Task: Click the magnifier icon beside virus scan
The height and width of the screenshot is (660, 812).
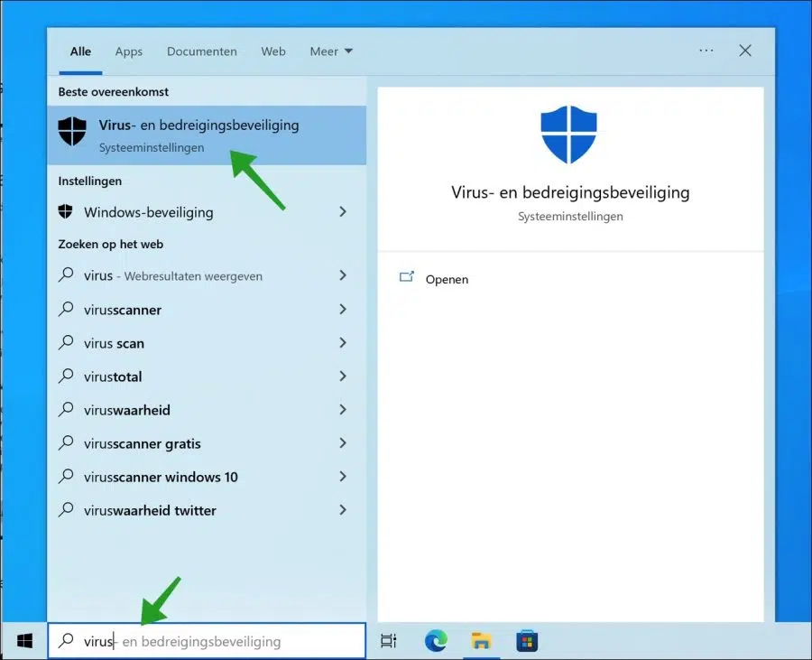Action: pyautogui.click(x=66, y=342)
